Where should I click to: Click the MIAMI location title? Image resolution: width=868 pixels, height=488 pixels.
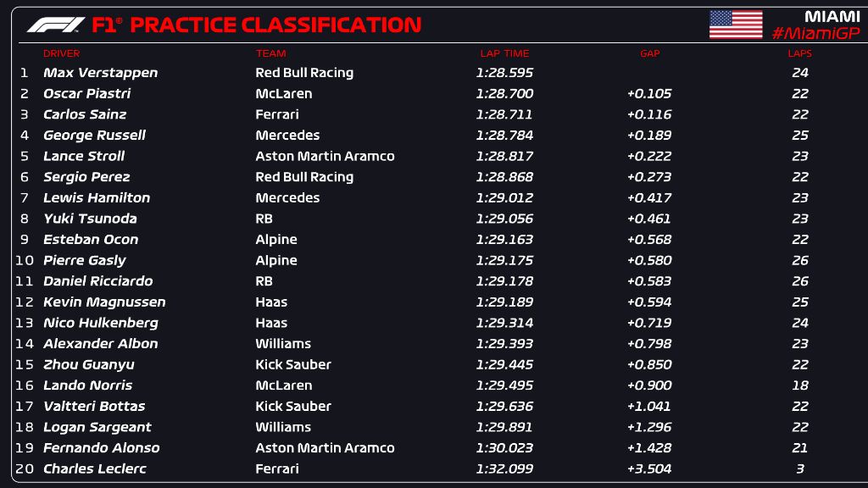point(832,16)
